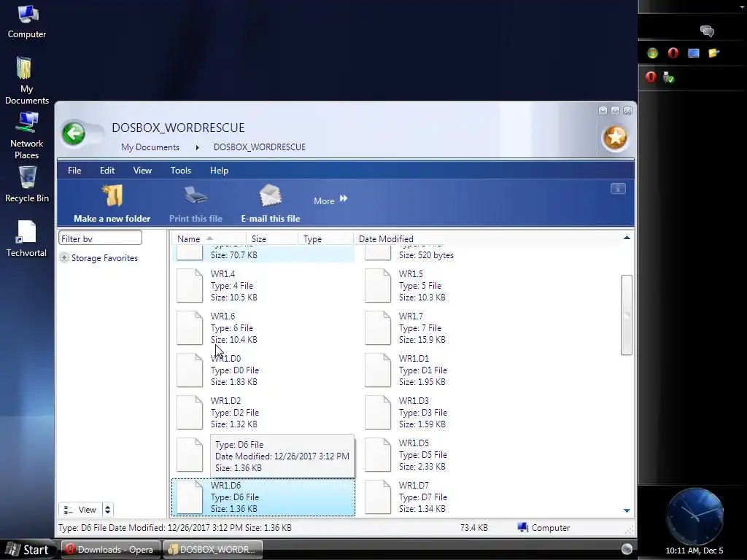
Task: Click the Start button
Action: [28, 550]
